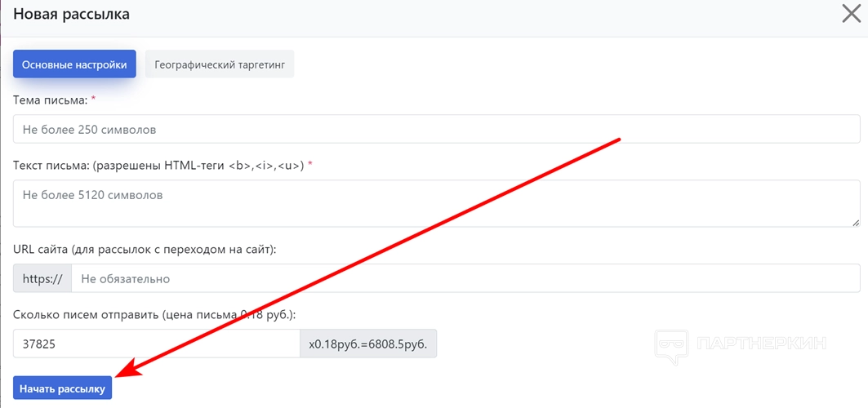This screenshot has width=868, height=408.
Task: Click into the Текст письма text area
Action: coord(437,203)
